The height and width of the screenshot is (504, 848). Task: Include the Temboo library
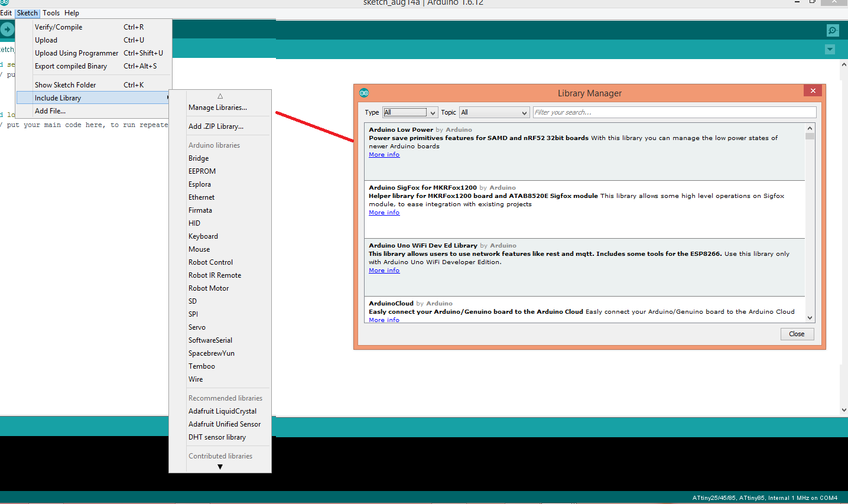pyautogui.click(x=220, y=366)
